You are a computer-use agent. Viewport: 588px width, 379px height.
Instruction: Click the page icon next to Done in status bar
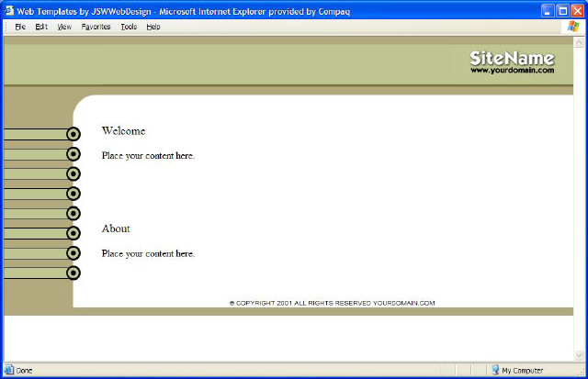(9, 370)
